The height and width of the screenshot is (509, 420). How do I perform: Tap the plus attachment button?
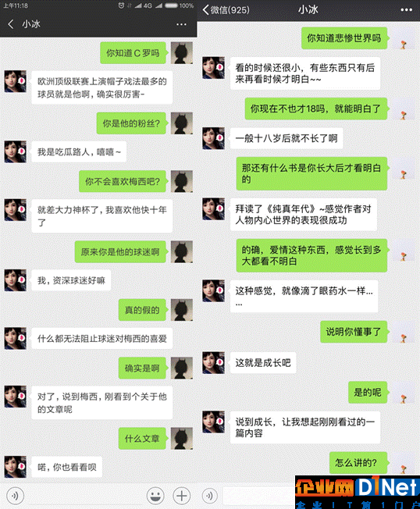tap(181, 496)
